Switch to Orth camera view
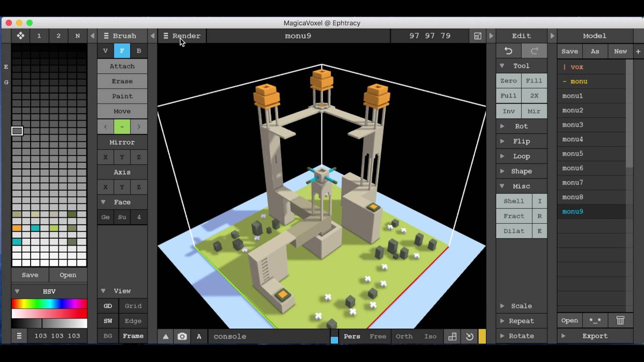 pos(404,336)
